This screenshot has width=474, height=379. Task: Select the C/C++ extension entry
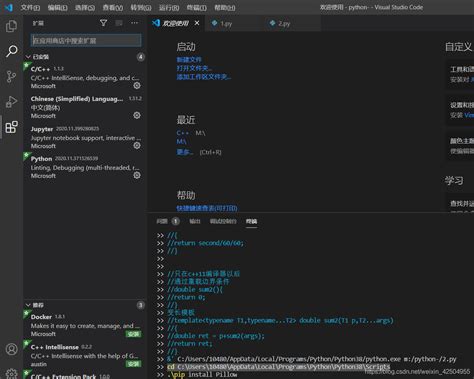pyautogui.click(x=85, y=77)
